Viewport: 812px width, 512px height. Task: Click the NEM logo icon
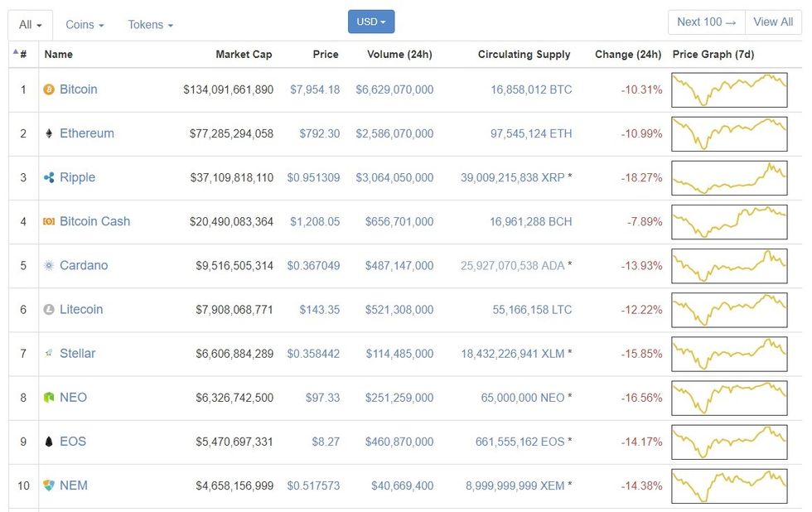50,485
